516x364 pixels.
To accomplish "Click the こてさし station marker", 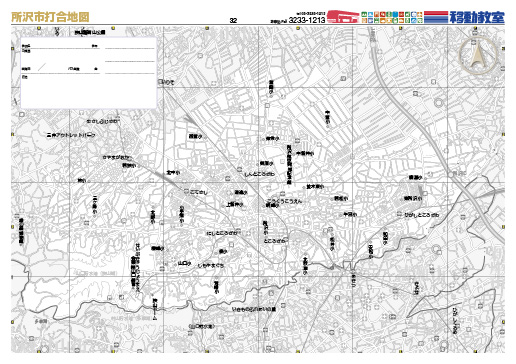I will [x=186, y=192].
